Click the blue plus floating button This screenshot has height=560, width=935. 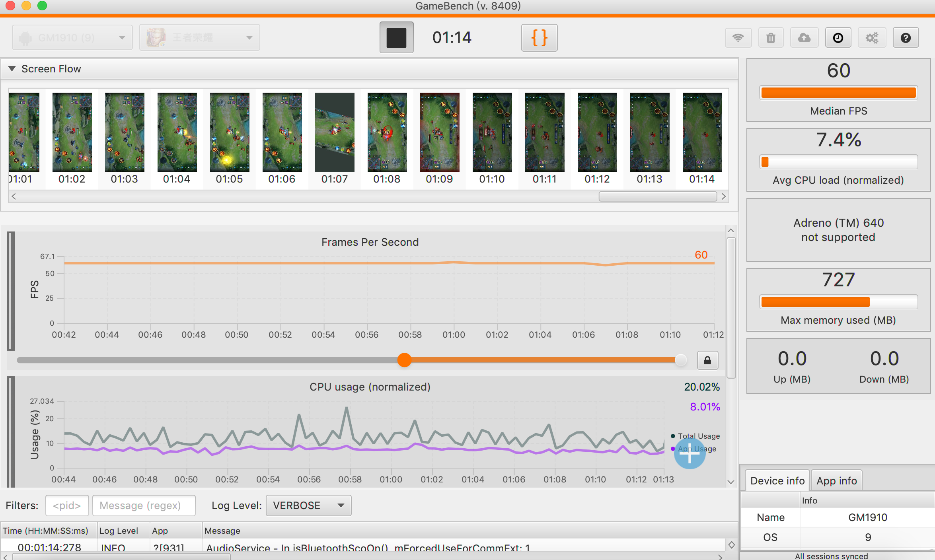tap(690, 453)
